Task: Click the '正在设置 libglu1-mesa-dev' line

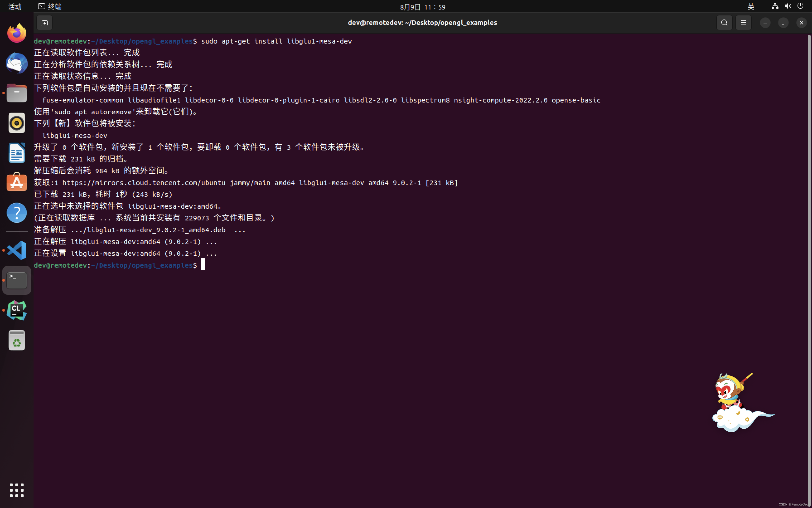Action: coord(126,253)
